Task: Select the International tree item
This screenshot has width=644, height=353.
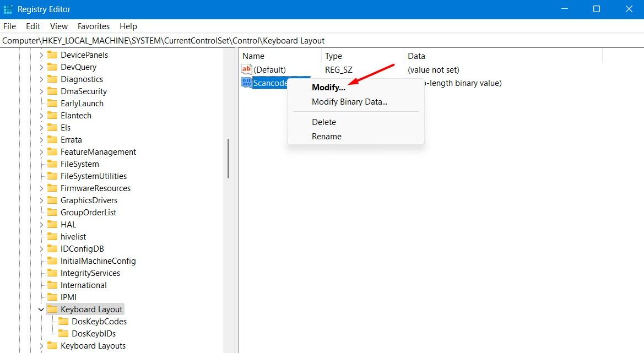Action: pos(83,285)
